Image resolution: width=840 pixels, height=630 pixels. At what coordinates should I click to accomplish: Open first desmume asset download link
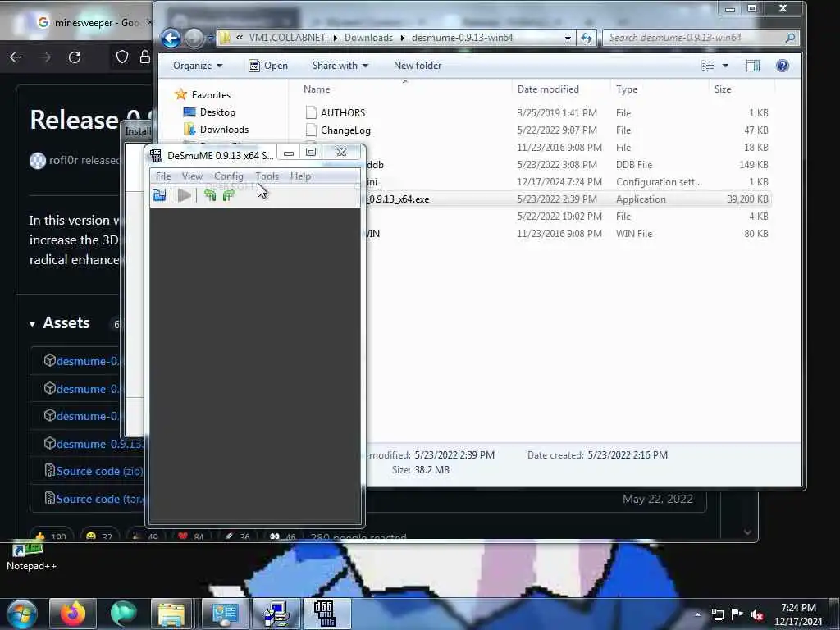(x=87, y=361)
